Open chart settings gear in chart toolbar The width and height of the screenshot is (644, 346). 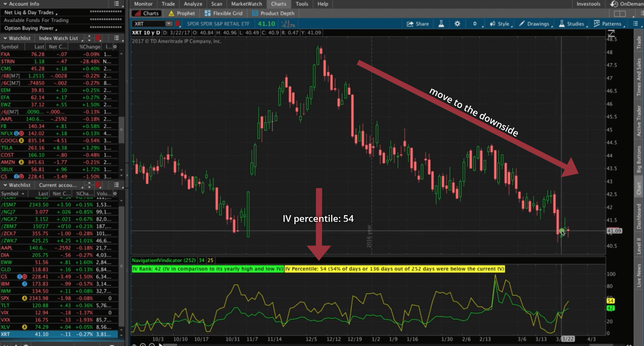click(457, 24)
